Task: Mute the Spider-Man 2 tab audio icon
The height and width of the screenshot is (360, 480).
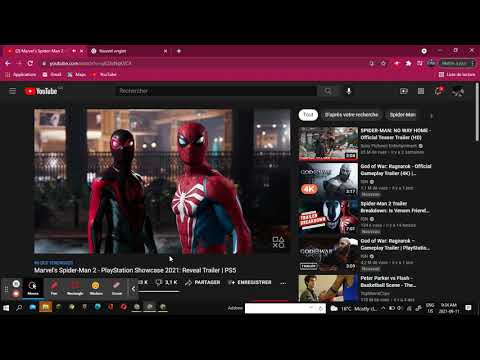Action: pos(74,51)
